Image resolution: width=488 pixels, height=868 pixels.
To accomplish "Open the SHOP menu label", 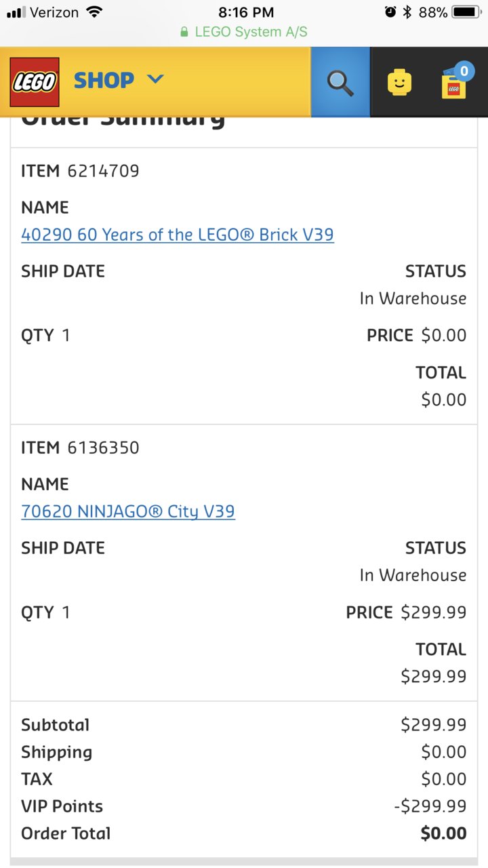I will (x=104, y=80).
